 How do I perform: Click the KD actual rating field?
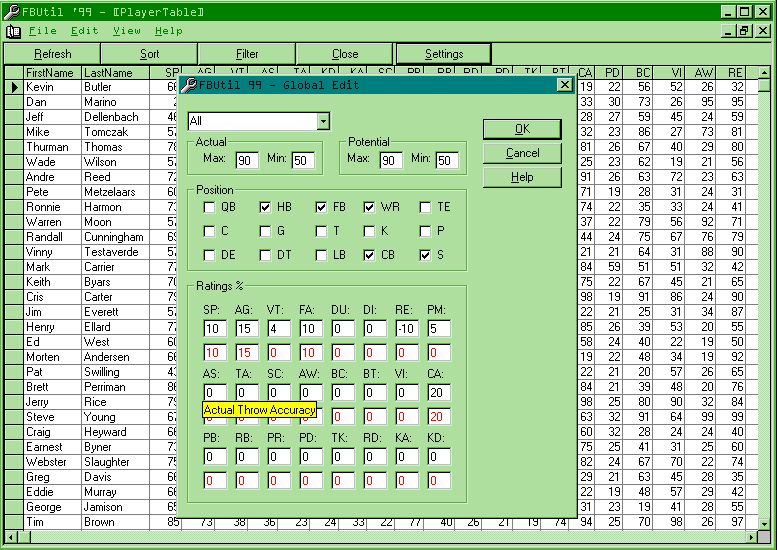pyautogui.click(x=439, y=456)
